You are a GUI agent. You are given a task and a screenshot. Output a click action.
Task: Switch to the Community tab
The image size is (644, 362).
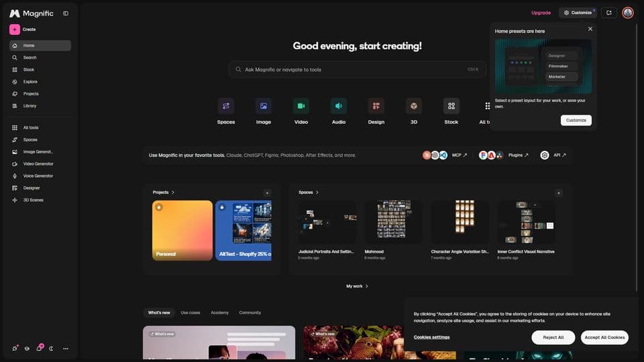(x=250, y=313)
